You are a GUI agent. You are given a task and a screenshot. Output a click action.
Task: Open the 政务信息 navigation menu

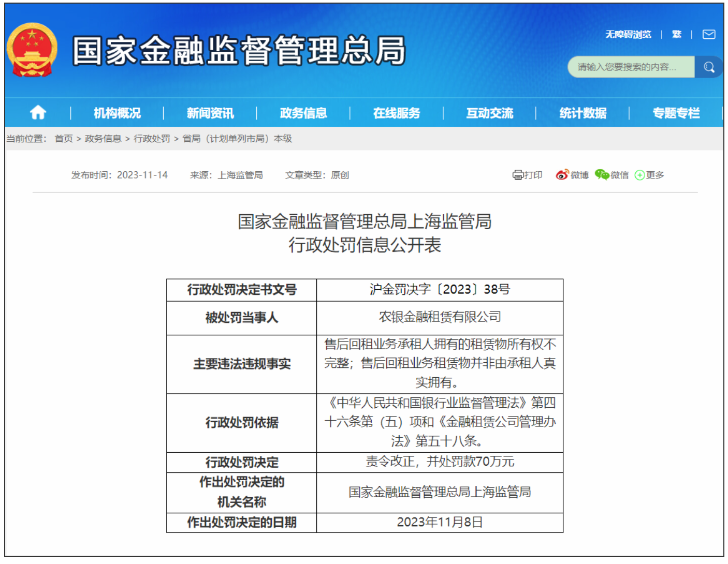303,113
